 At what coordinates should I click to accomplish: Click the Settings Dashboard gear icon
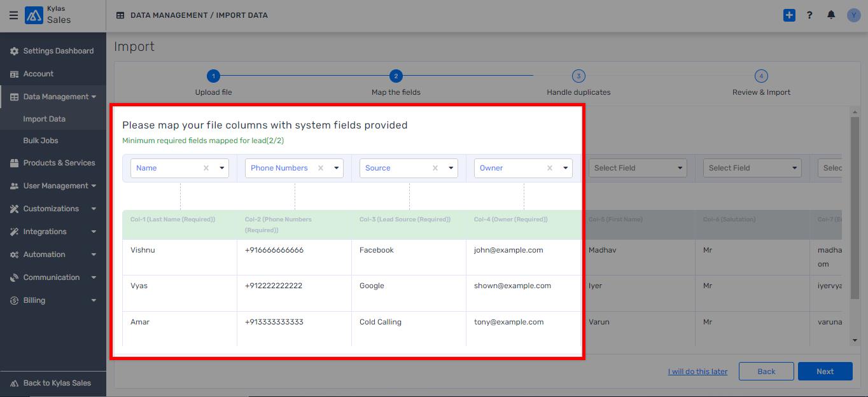(x=14, y=51)
